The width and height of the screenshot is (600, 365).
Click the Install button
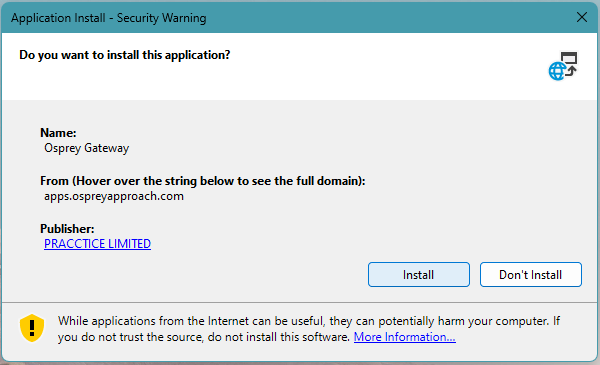[419, 274]
